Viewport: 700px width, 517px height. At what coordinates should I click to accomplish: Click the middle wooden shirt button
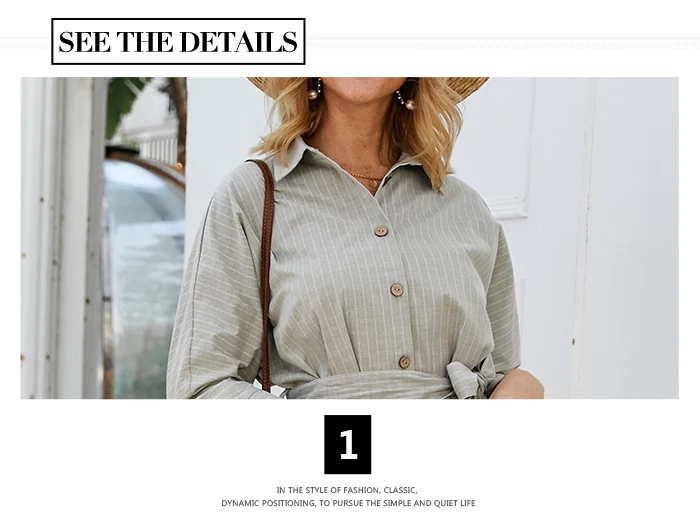pos(396,290)
